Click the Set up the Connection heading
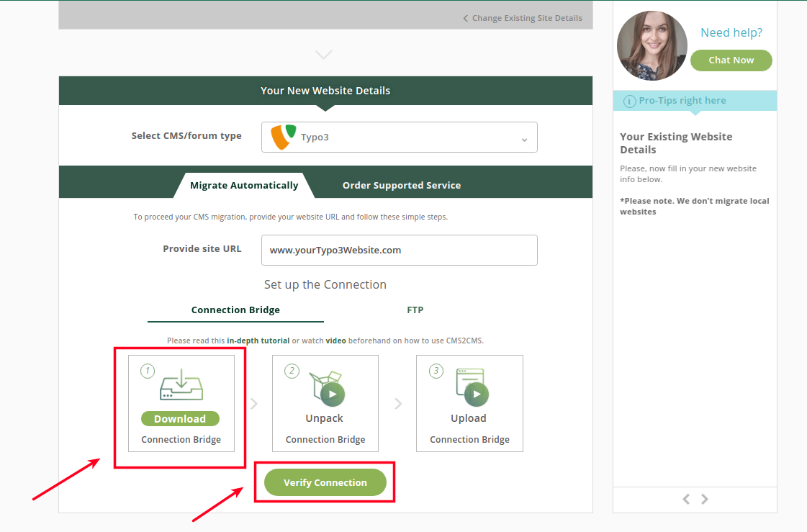The height and width of the screenshot is (532, 807). point(325,284)
